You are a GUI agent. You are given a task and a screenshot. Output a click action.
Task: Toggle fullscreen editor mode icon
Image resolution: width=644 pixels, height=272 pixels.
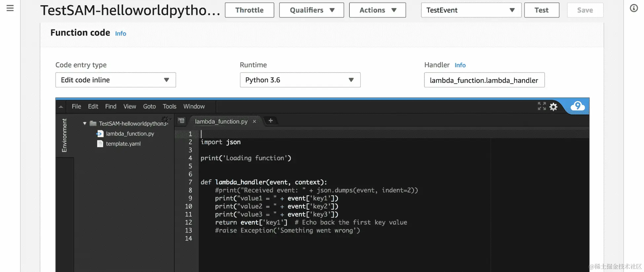(542, 106)
